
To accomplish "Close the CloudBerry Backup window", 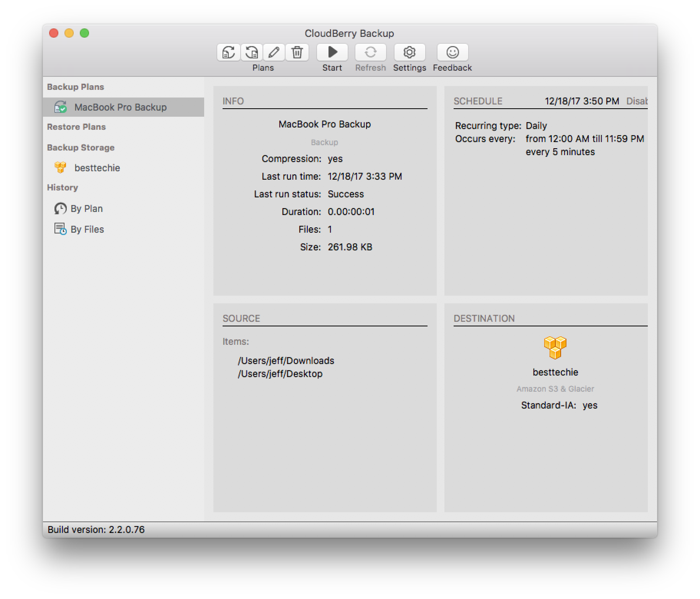I will 54,33.
